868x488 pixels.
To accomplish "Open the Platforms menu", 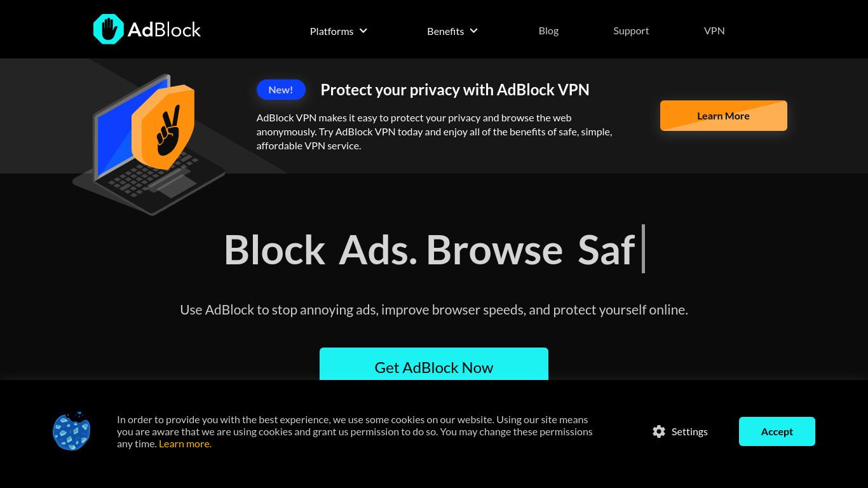I will point(339,30).
